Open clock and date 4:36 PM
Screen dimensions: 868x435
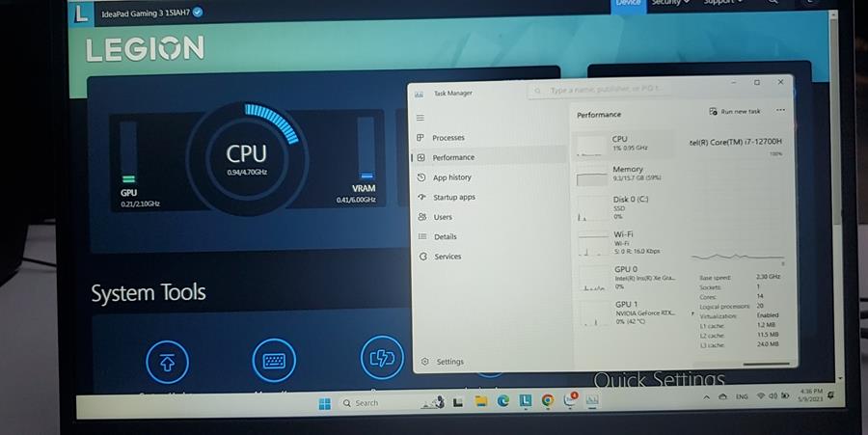811,394
